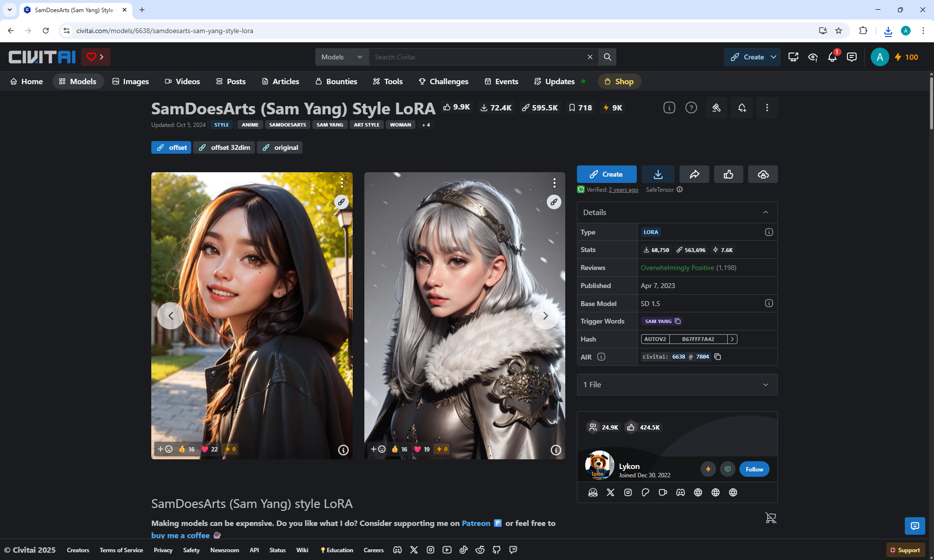934x560 pixels.
Task: Open the Models search category dropdown
Action: [x=342, y=57]
